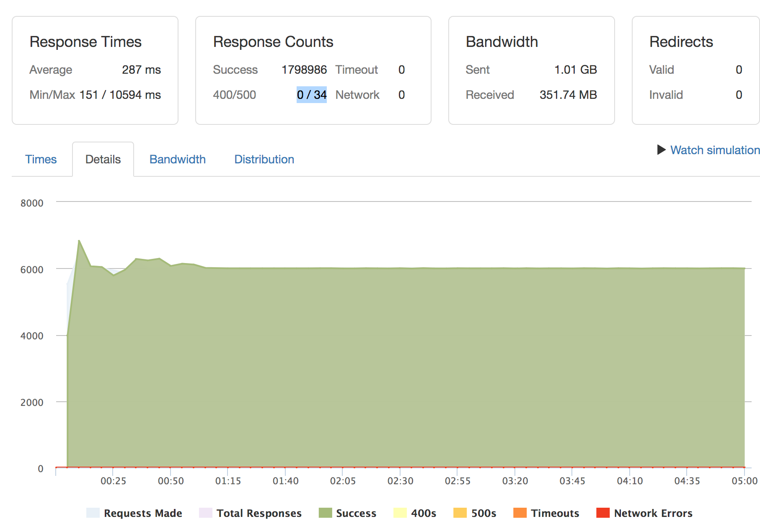Image resolution: width=760 pixels, height=532 pixels.
Task: Click the highlighted 0 / 34 error count
Action: [311, 95]
